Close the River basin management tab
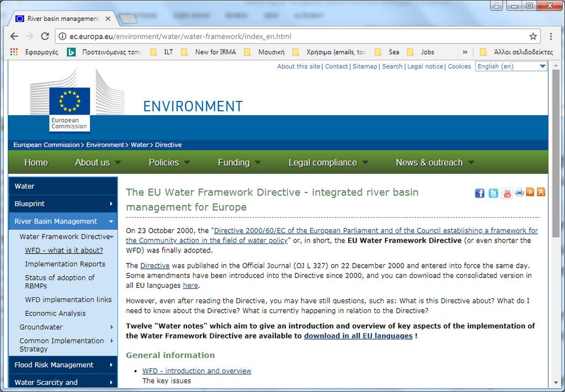 [108, 19]
